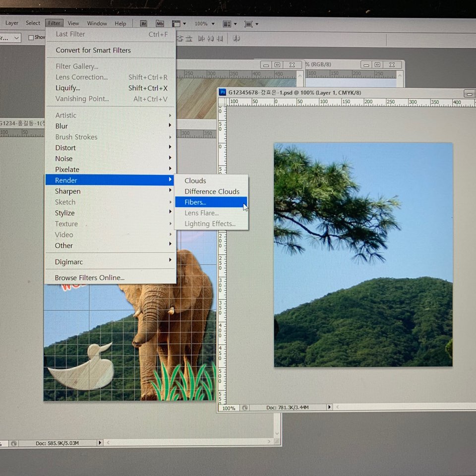This screenshot has width=476, height=476.
Task: Click the Ps icon on 강효은 document title bar
Action: [223, 92]
